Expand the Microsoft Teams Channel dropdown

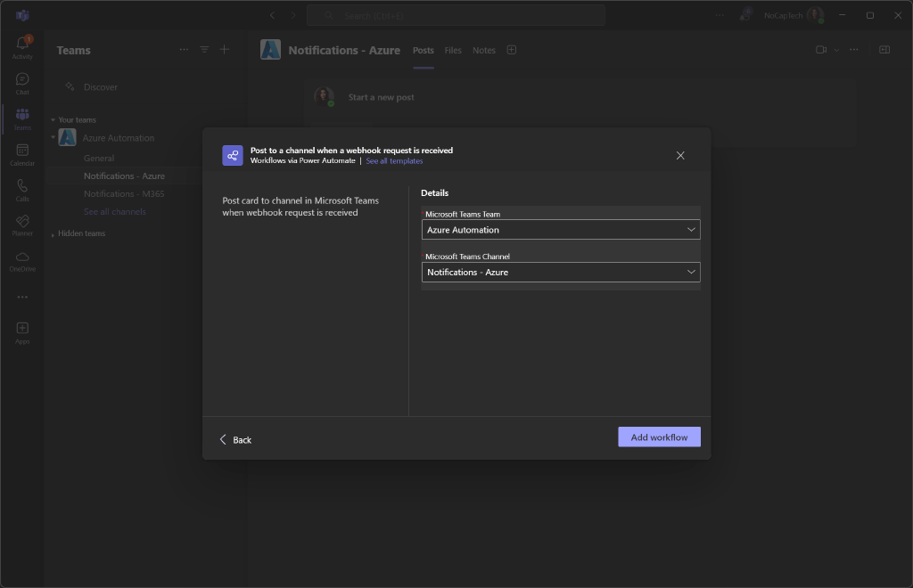[x=561, y=272]
